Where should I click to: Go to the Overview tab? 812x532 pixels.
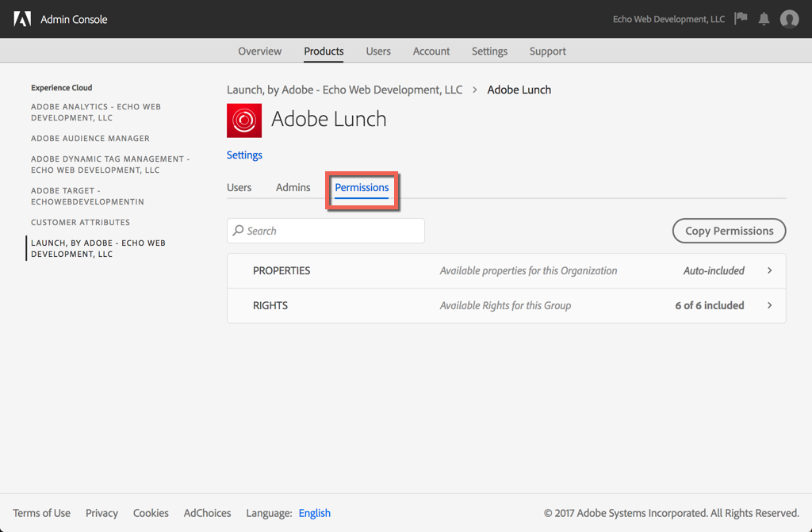click(260, 52)
